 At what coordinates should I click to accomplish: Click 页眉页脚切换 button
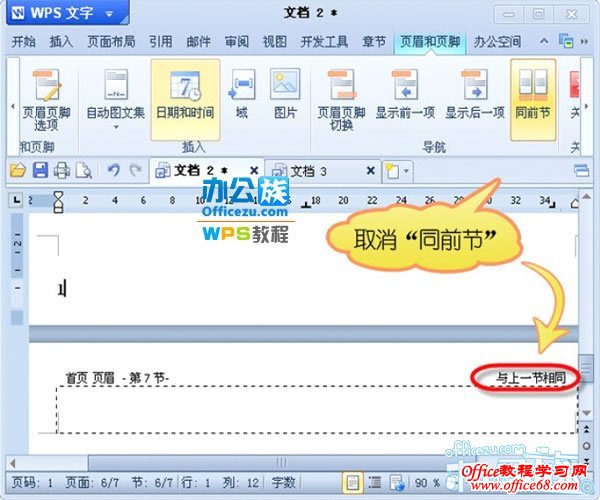pyautogui.click(x=341, y=100)
